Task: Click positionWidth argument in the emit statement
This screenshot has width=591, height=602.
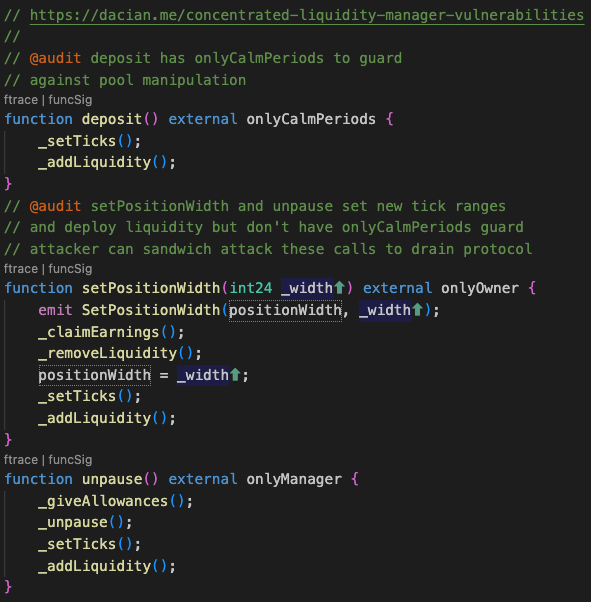Action: pyautogui.click(x=285, y=310)
